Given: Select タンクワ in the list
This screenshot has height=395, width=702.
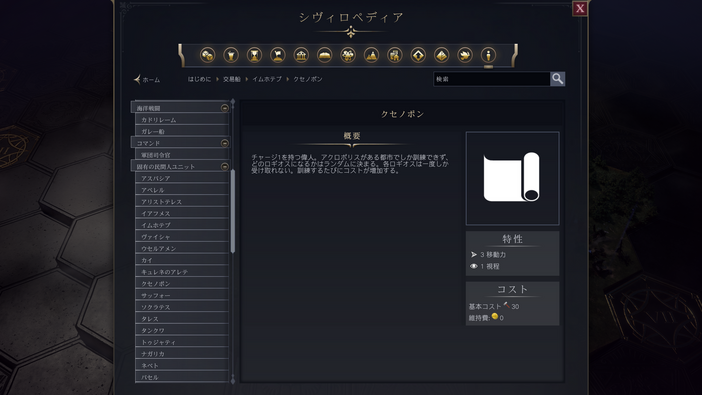Looking at the screenshot, I should point(182,330).
